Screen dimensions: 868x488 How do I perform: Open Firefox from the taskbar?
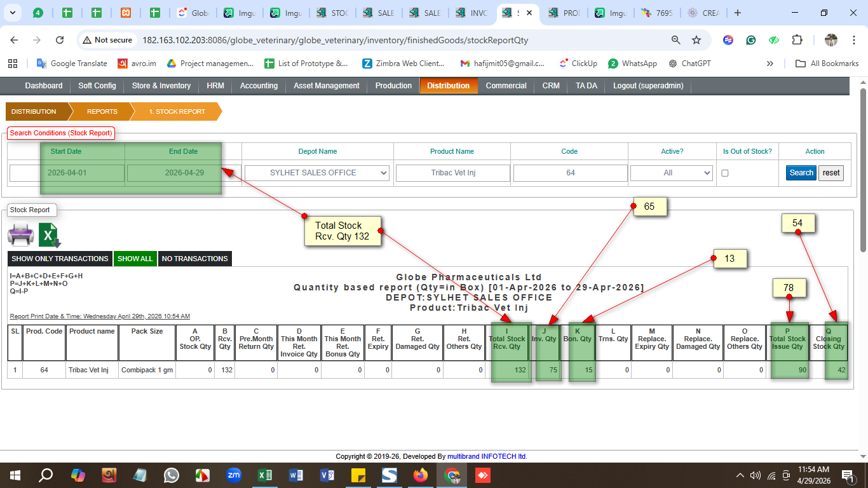pyautogui.click(x=421, y=475)
